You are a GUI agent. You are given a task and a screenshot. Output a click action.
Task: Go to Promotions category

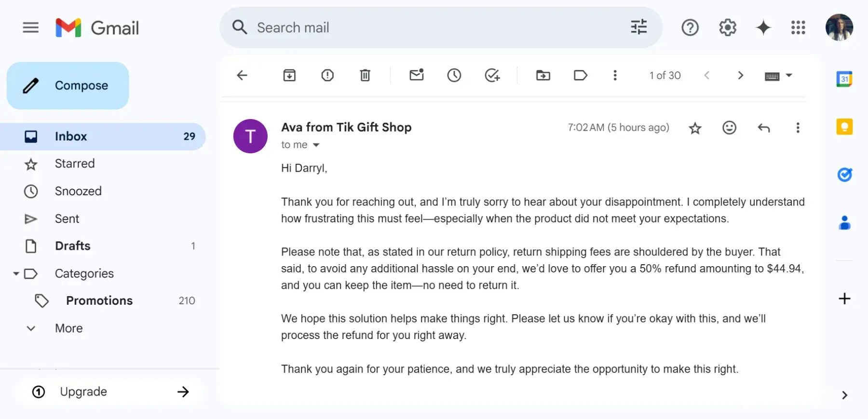pyautogui.click(x=99, y=301)
